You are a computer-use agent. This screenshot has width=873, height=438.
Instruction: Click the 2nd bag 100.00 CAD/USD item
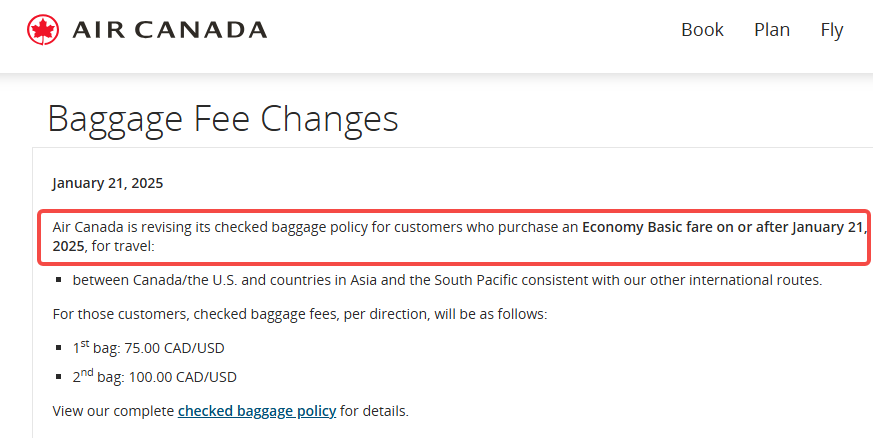[154, 377]
